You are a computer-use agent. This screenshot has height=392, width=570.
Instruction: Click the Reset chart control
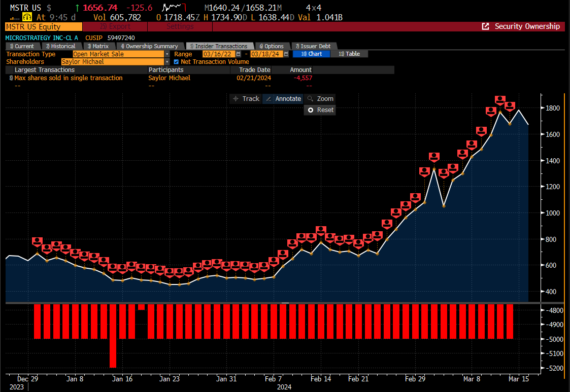[x=320, y=110]
